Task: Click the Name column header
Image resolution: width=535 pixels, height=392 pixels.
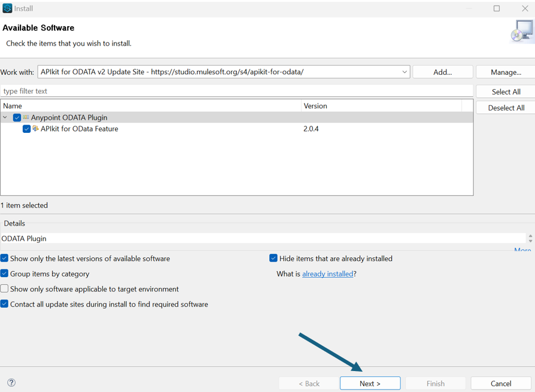Action: [x=150, y=106]
